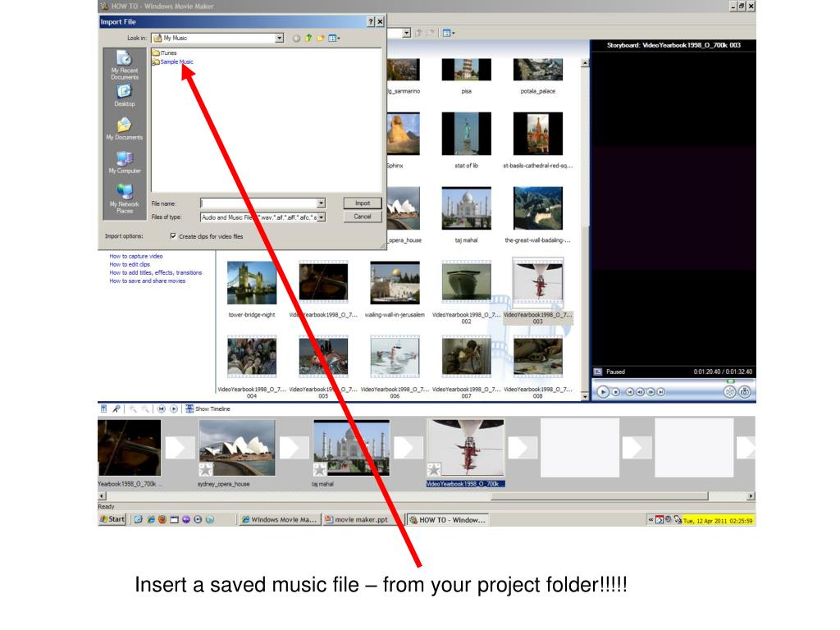
Task: Open How to edit clips link
Action: coord(130,264)
